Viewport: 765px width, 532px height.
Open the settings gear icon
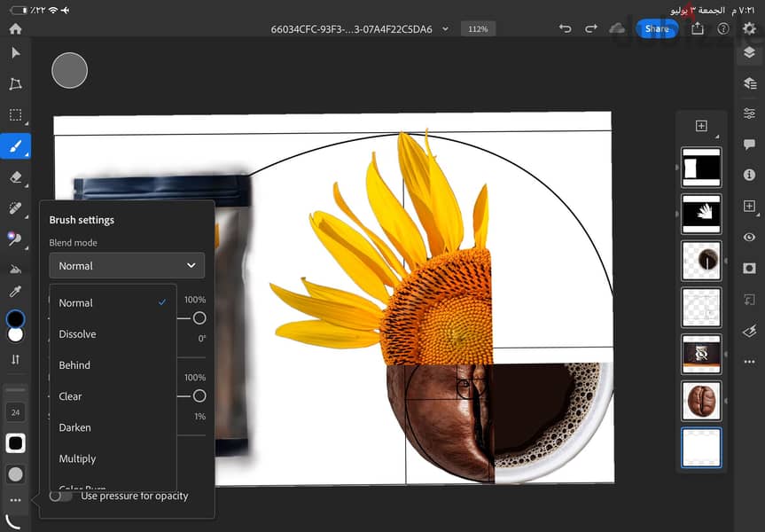pos(749,28)
